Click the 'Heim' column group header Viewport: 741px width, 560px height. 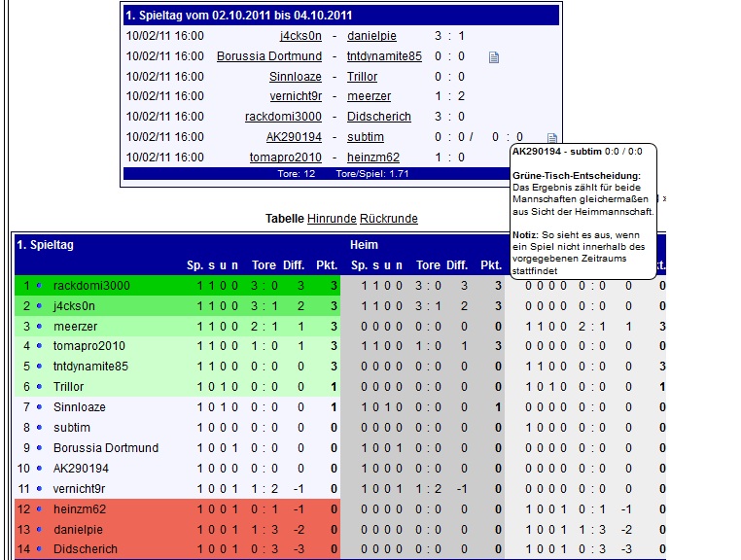[364, 245]
